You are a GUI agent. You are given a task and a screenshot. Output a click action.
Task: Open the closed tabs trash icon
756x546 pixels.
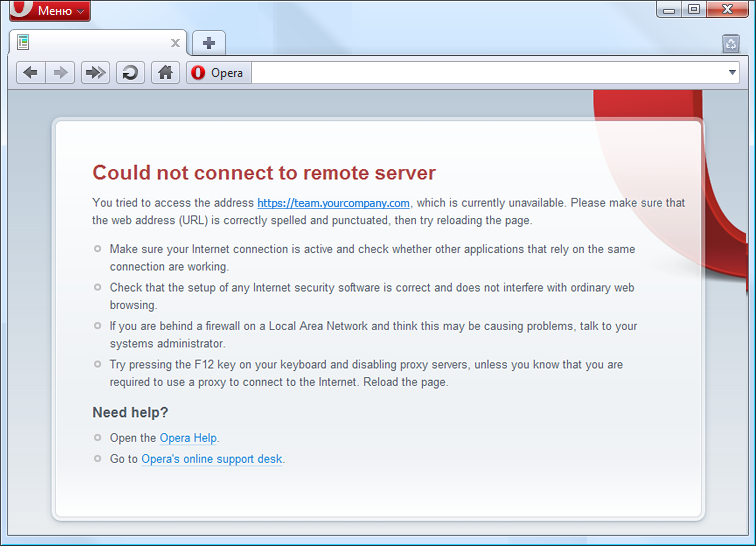731,44
